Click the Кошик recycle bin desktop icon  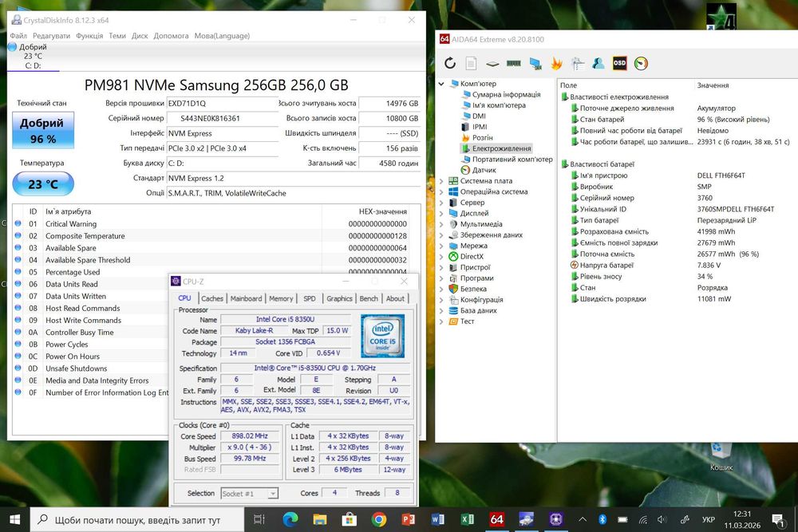(x=721, y=456)
